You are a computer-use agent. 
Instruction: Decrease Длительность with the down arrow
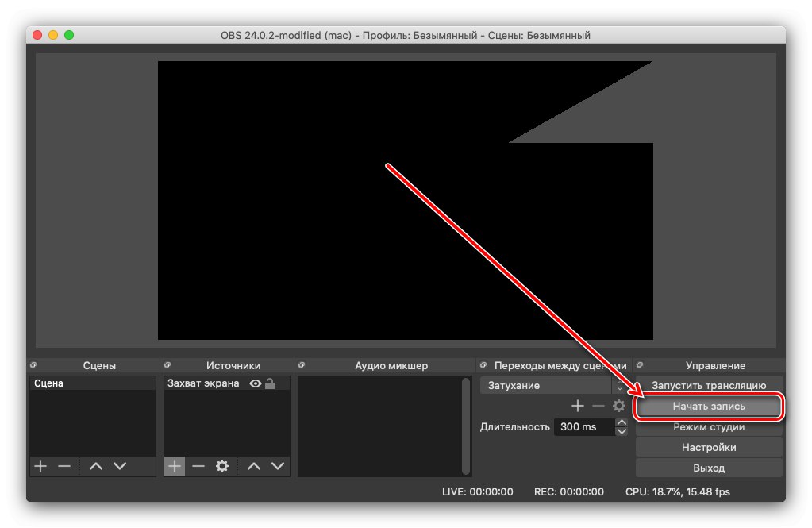click(622, 431)
